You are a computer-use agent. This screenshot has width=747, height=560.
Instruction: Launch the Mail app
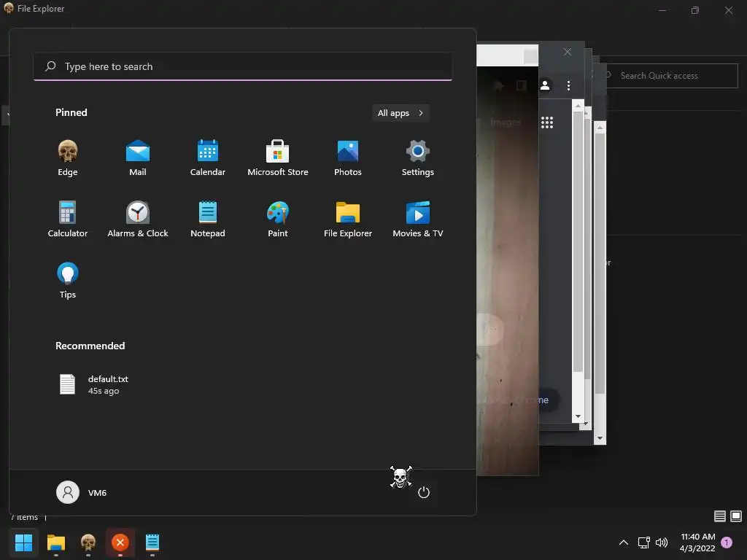click(x=138, y=158)
